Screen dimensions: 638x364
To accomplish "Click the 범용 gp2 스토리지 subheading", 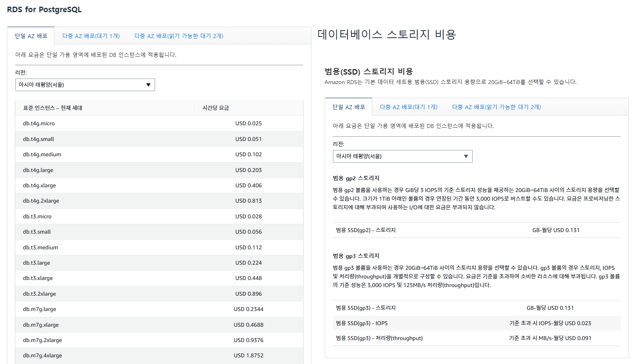I will click(356, 178).
